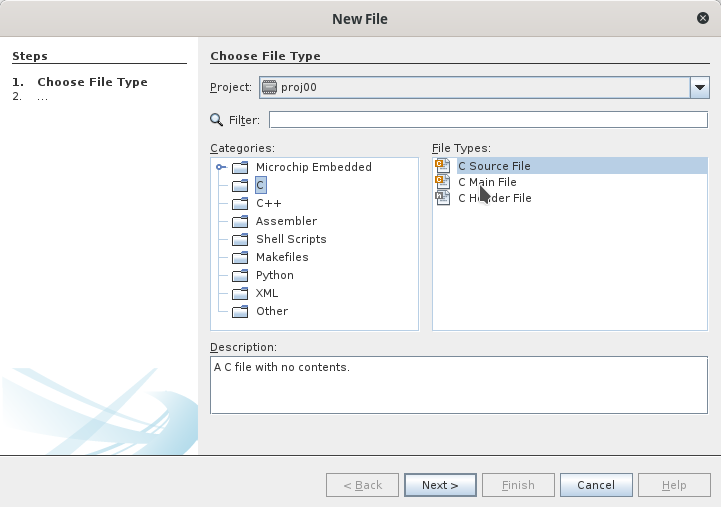Click the Assembler category folder icon

click(240, 221)
